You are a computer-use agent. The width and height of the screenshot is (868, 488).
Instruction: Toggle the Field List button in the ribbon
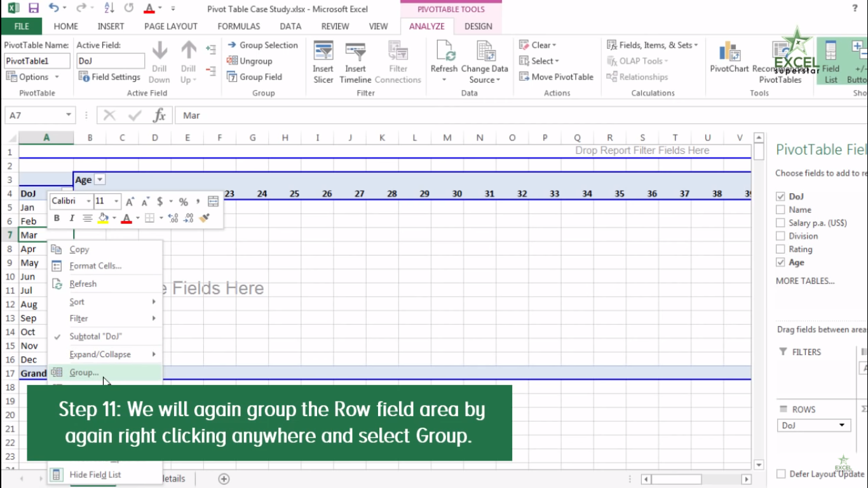tap(831, 62)
